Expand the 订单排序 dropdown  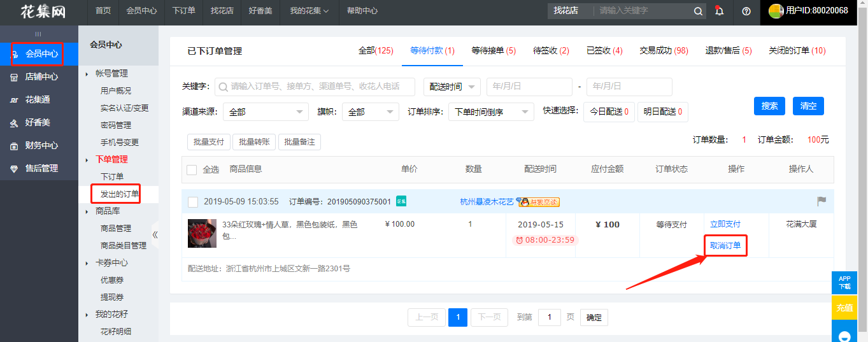pos(490,112)
